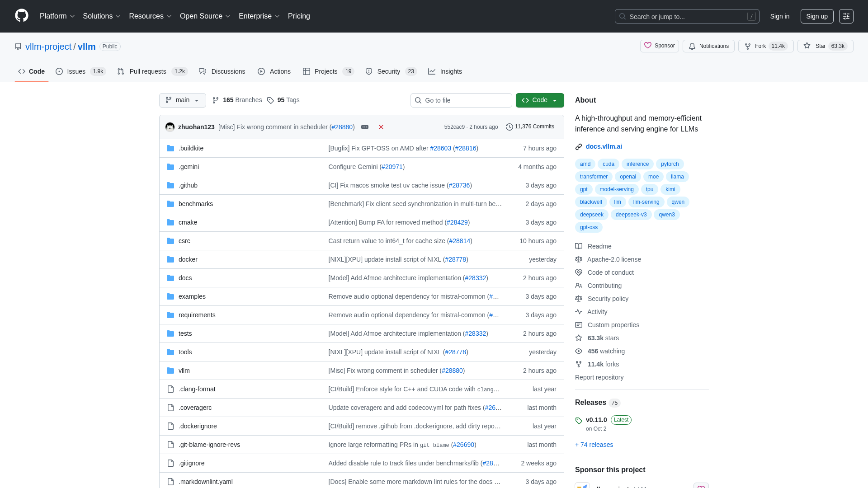868x488 pixels.
Task: Switch to the Pull requests tab
Action: tap(147, 71)
